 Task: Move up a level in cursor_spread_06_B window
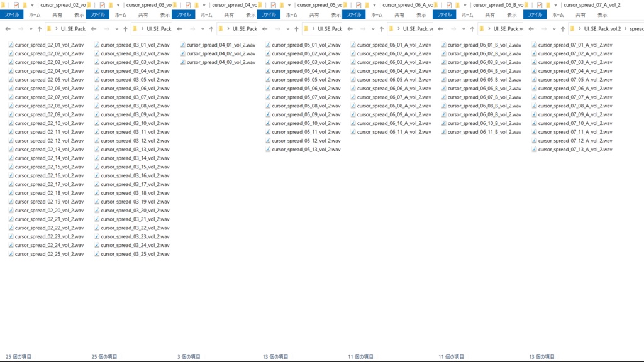pyautogui.click(x=472, y=29)
